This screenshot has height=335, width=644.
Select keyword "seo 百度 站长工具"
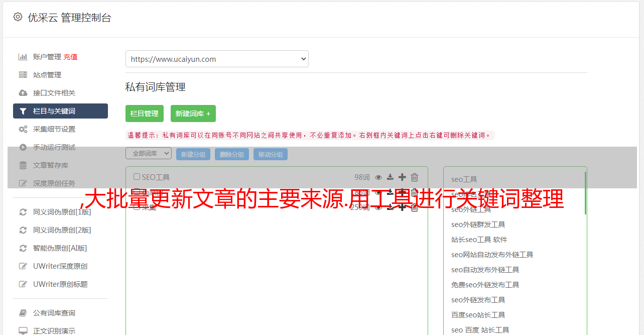point(480,330)
